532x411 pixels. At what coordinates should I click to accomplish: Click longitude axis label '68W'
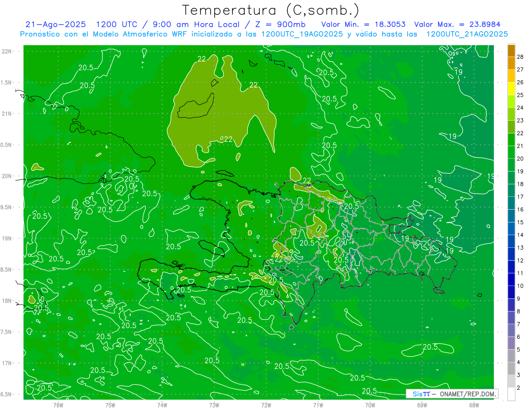pos(474,405)
